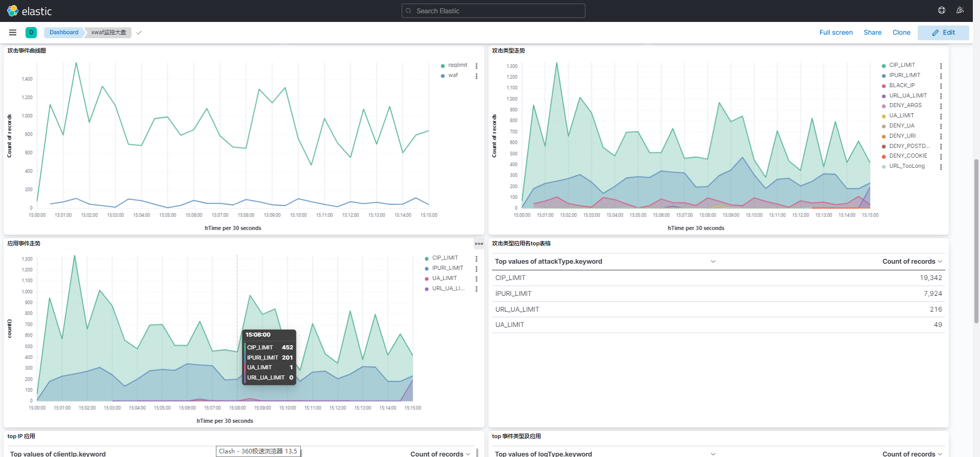980x457 pixels.
Task: Toggle DENY_COOKIE series label in legend
Action: pyautogui.click(x=908, y=156)
